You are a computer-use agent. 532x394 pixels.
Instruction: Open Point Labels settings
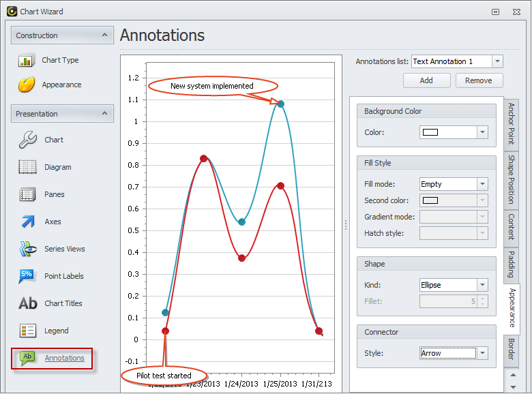pyautogui.click(x=64, y=276)
